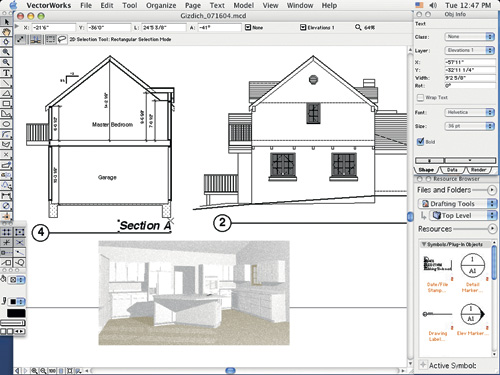
Task: Click the Fit to Objects button
Action: [x=70, y=371]
